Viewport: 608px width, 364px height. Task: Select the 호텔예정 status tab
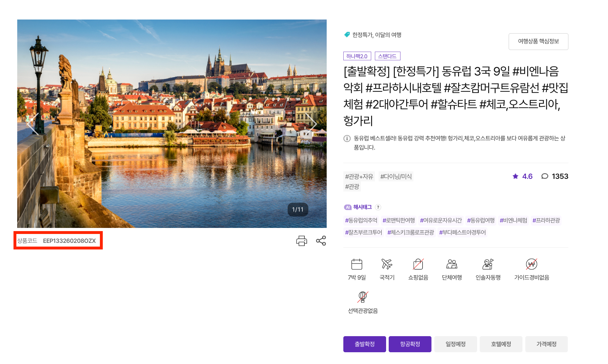pos(501,344)
